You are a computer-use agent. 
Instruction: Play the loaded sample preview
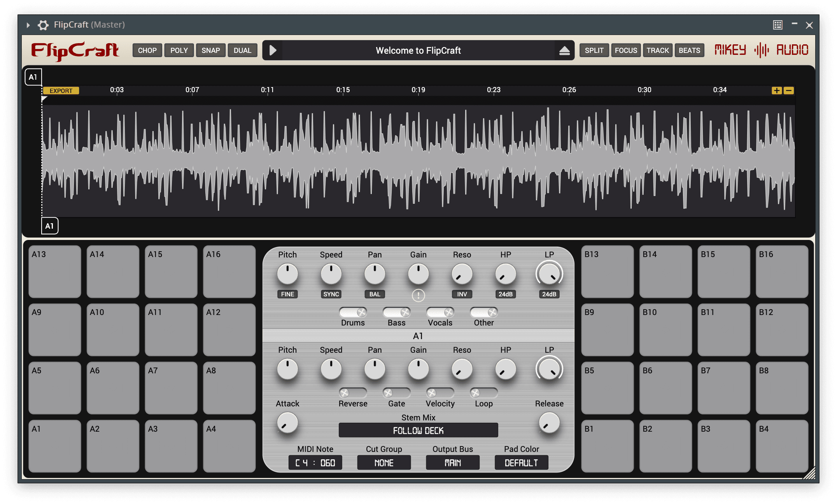[273, 50]
